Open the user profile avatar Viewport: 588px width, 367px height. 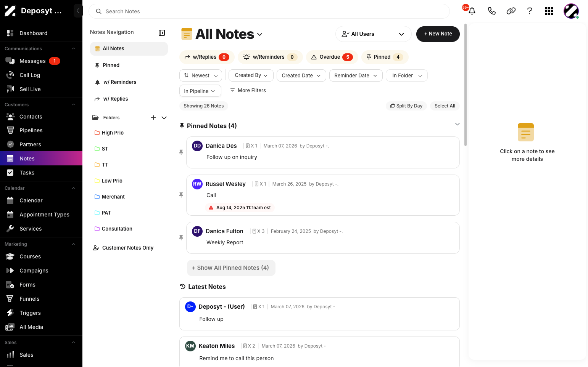(x=571, y=11)
